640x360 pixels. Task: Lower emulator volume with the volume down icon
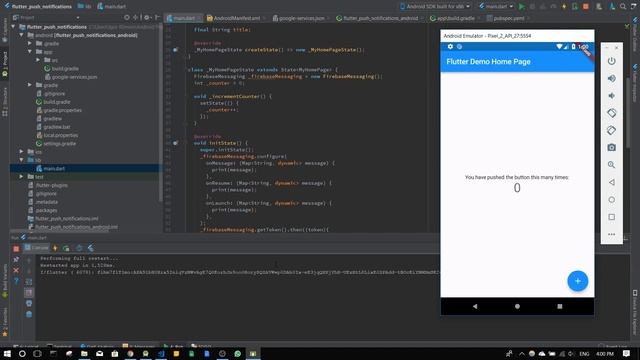611,96
